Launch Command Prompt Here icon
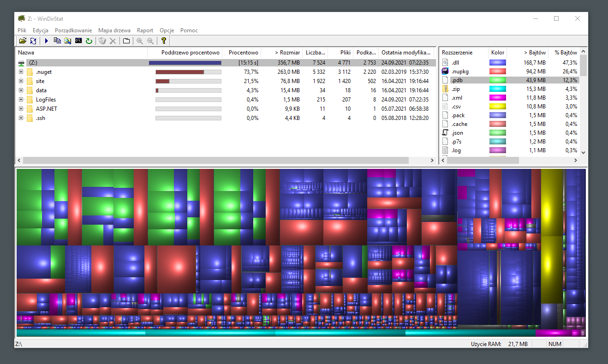This screenshot has width=608, height=364. click(78, 41)
